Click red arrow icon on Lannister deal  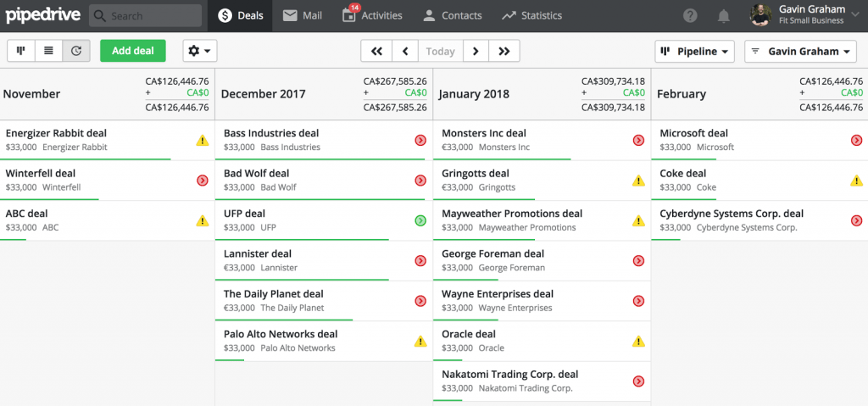click(420, 260)
